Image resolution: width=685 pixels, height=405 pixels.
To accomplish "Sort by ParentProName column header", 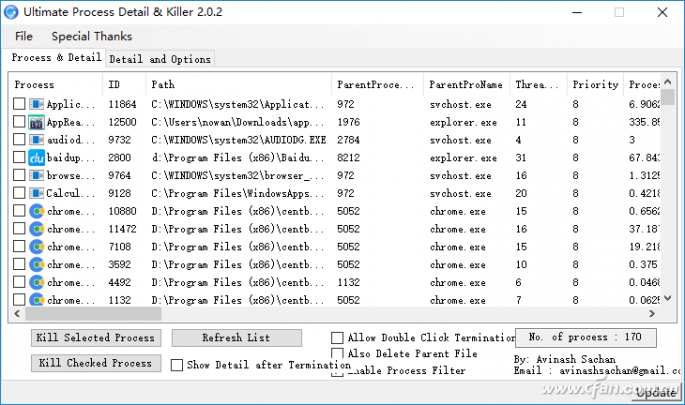I will pyautogui.click(x=467, y=84).
